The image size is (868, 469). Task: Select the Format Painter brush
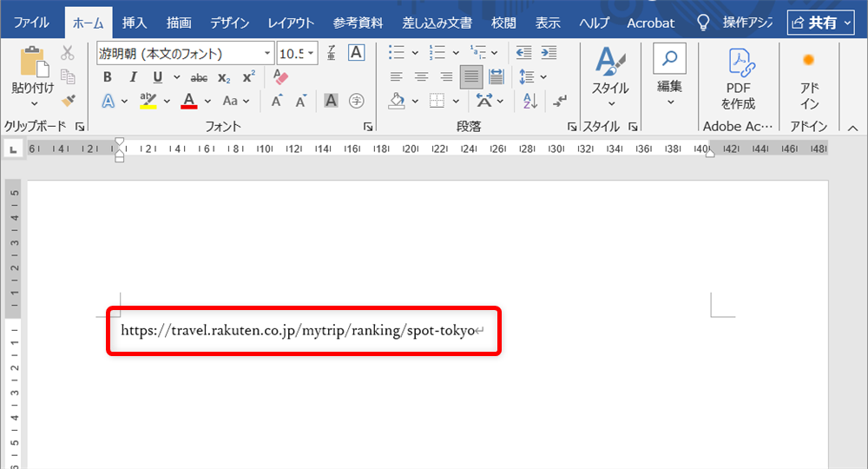[68, 100]
